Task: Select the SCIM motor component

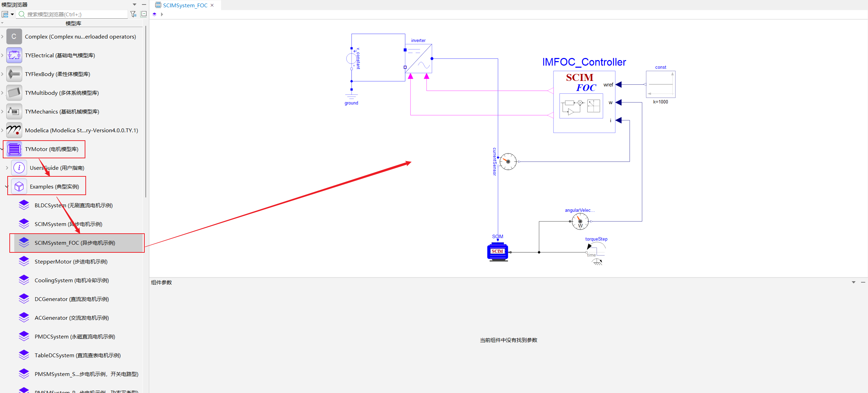Action: (497, 252)
